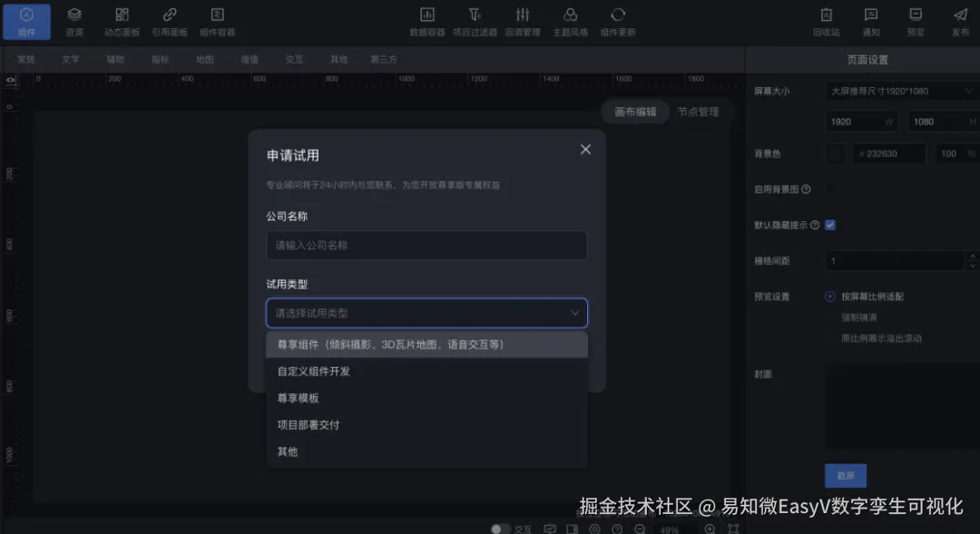Open the 资源 resources panel
Image resolution: width=980 pixels, height=534 pixels.
point(74,22)
